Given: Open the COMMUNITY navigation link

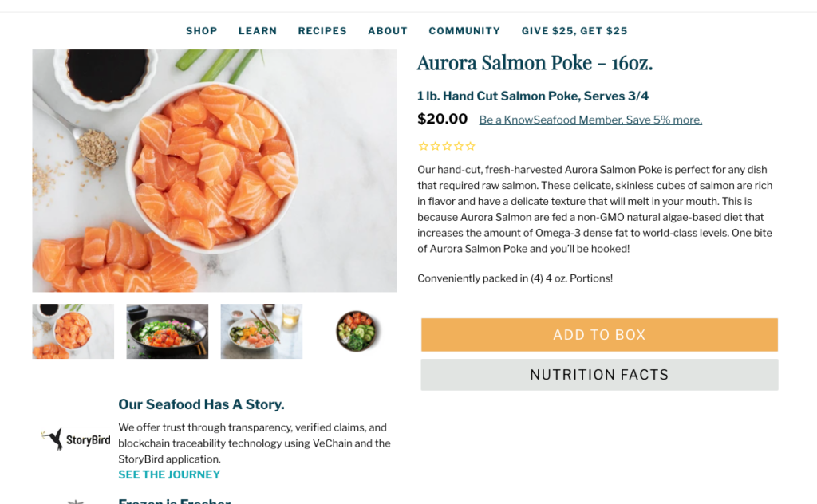Looking at the screenshot, I should click(465, 31).
